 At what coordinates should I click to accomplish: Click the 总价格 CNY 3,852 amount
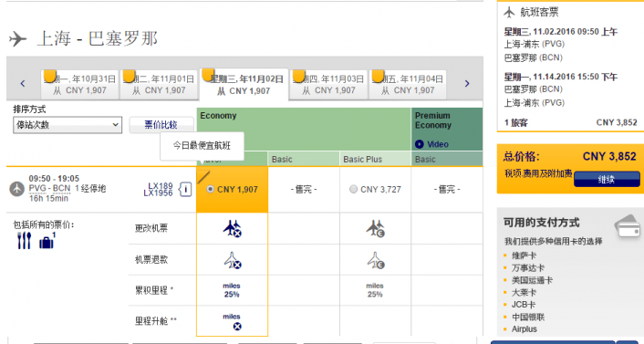click(609, 157)
